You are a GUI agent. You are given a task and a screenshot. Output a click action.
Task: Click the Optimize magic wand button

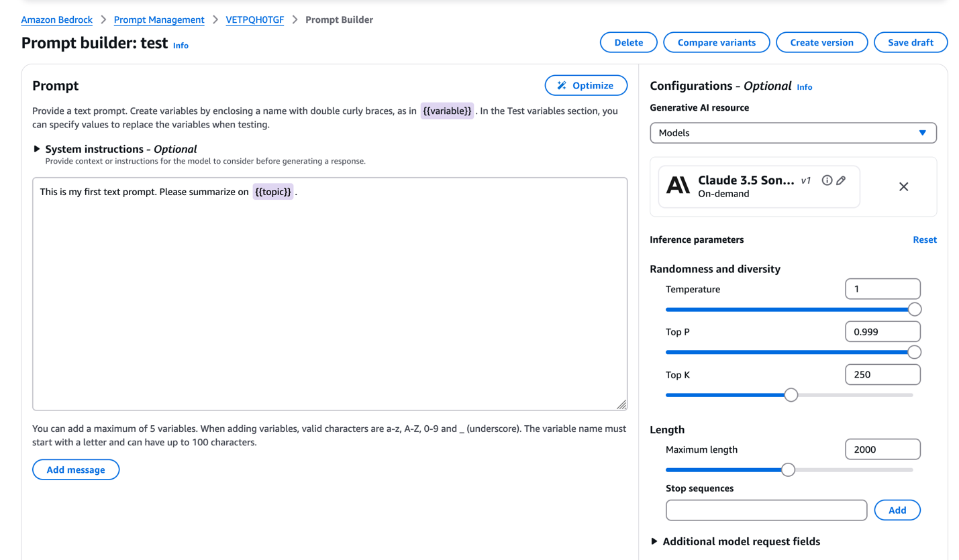tap(586, 85)
